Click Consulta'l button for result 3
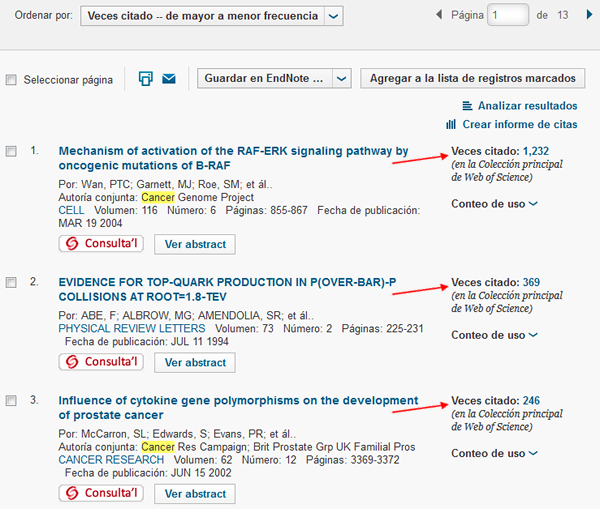Image resolution: width=600 pixels, height=509 pixels. coord(101,493)
